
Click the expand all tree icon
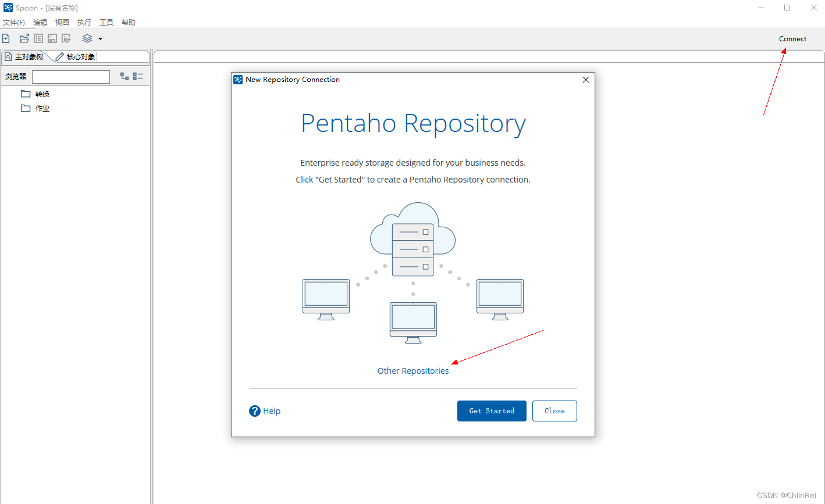pos(125,76)
